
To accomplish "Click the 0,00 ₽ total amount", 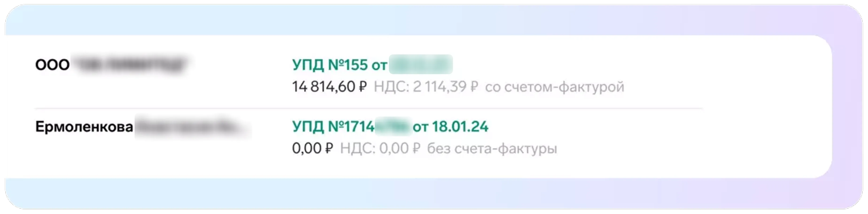I will 312,149.
